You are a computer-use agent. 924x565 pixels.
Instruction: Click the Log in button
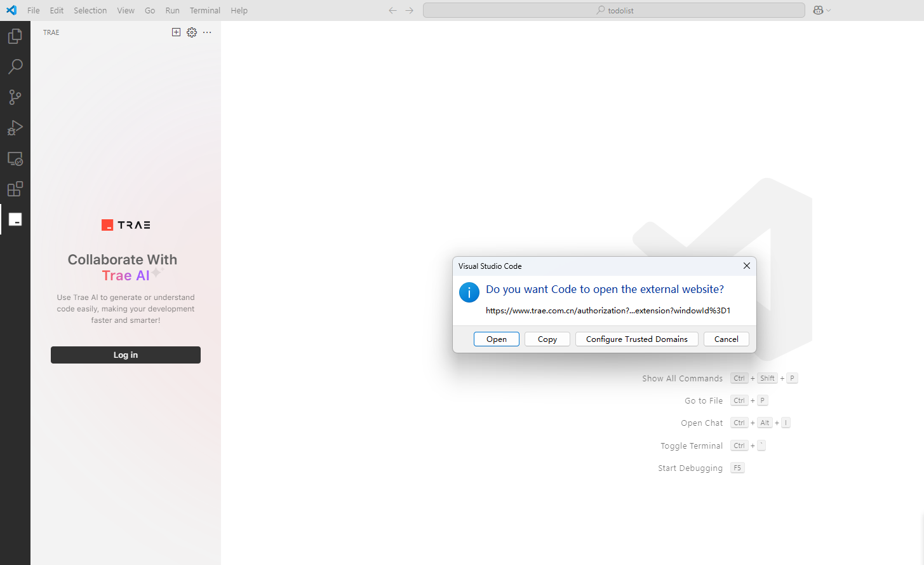(x=126, y=355)
